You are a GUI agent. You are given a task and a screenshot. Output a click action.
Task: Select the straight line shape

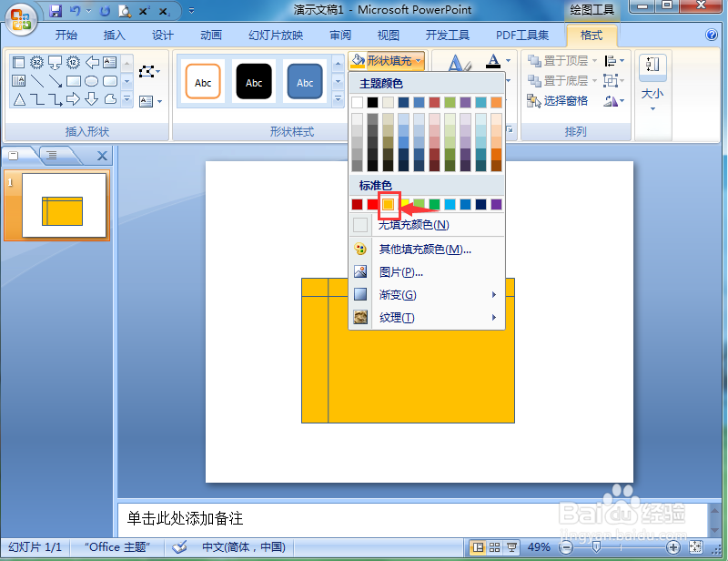coord(36,81)
